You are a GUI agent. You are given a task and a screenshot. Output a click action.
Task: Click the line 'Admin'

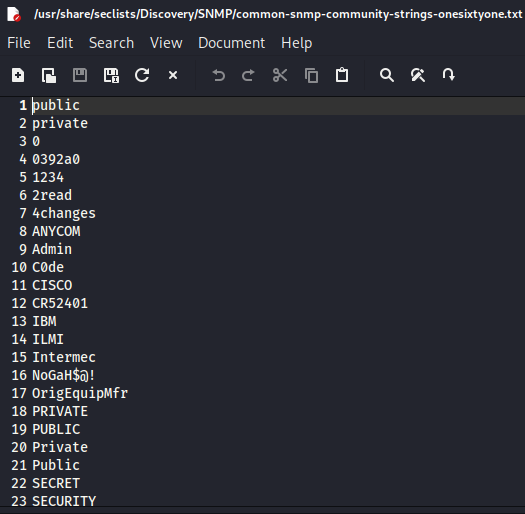pyautogui.click(x=52, y=249)
